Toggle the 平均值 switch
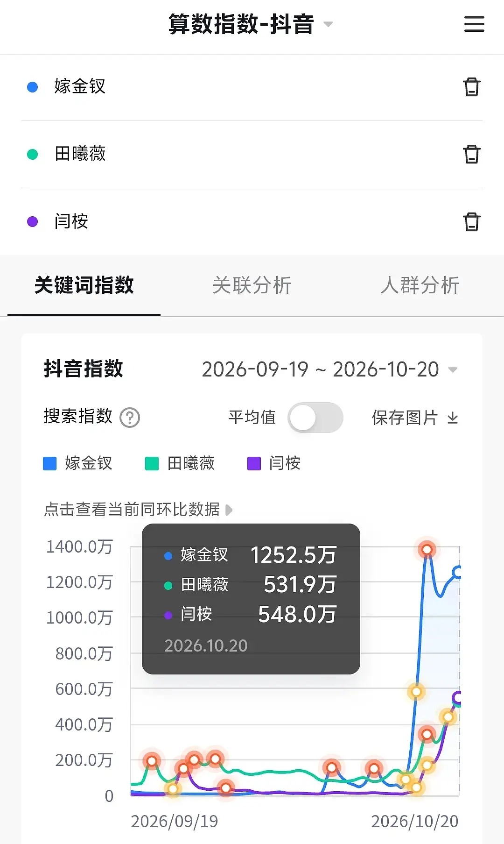This screenshot has width=504, height=844. [x=315, y=418]
